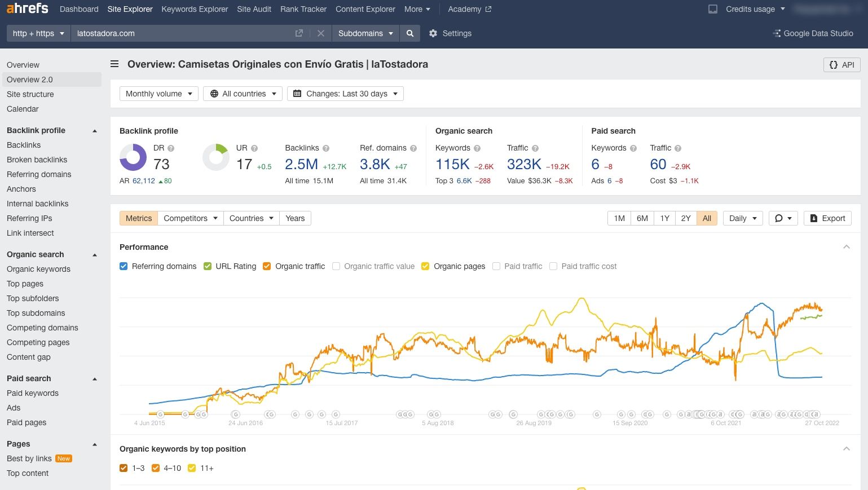The width and height of the screenshot is (868, 490).
Task: Open Dashboard in top navigation
Action: click(79, 9)
